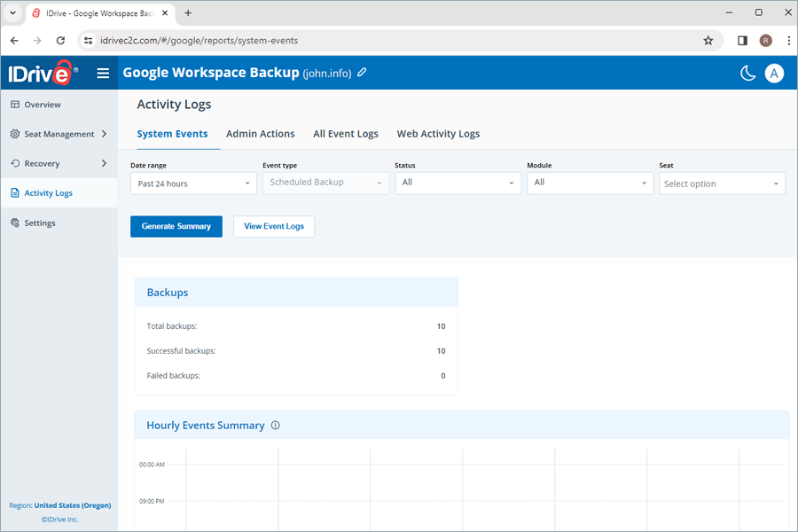Click the Activity Logs document icon
This screenshot has width=798, height=532.
pos(15,193)
